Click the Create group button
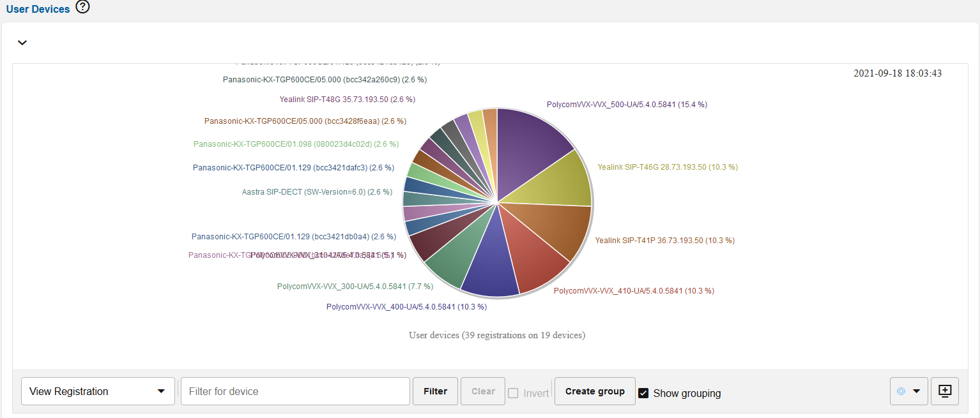This screenshot has width=980, height=418. coord(595,391)
